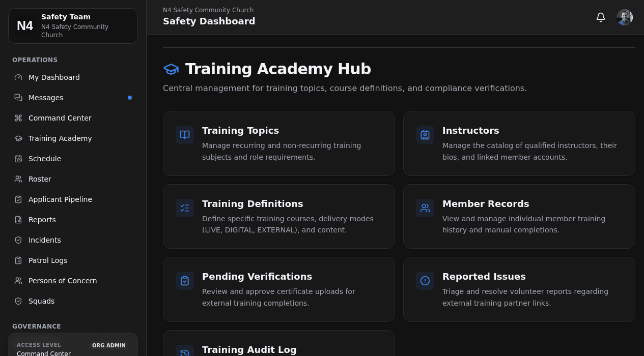Screen dimensions: 644x356
Task: Open Persons of Concern page
Action: pos(73,281)
